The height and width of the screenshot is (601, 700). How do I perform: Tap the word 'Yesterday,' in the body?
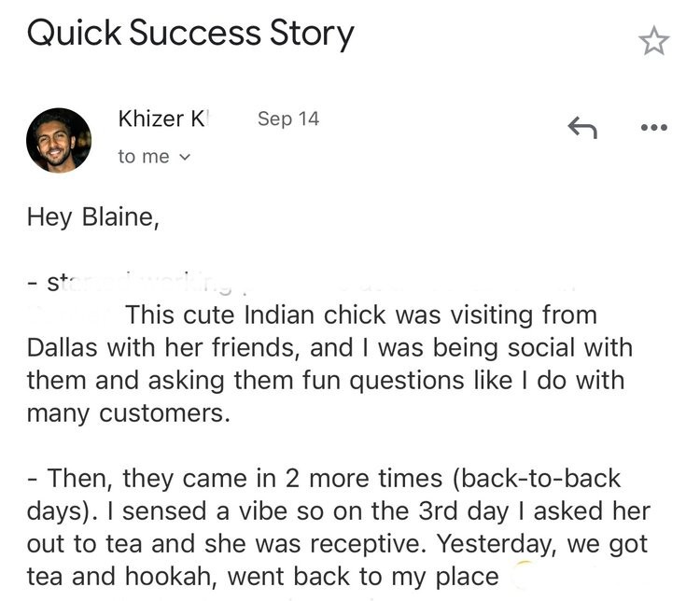pos(497,544)
